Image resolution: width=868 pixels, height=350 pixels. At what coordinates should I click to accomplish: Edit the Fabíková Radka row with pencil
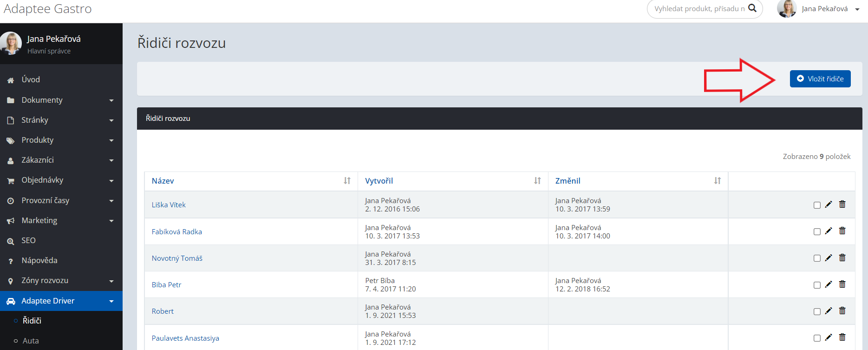tap(829, 231)
